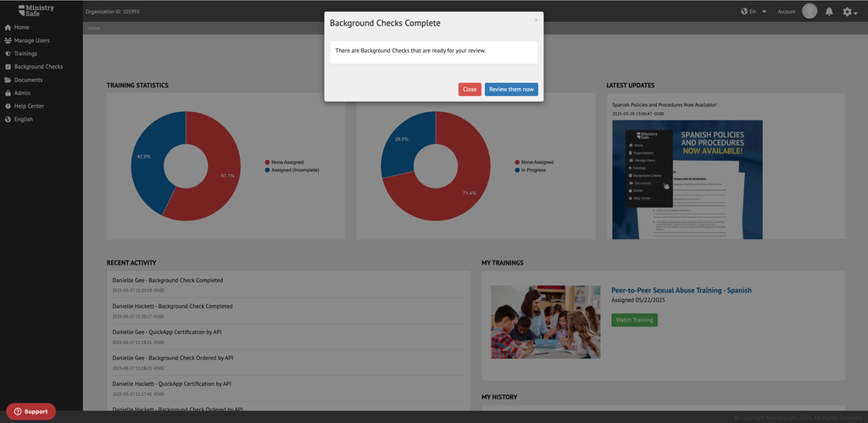Click the Latest Updates heading
Screen dimensions: 868x423
[631, 86]
